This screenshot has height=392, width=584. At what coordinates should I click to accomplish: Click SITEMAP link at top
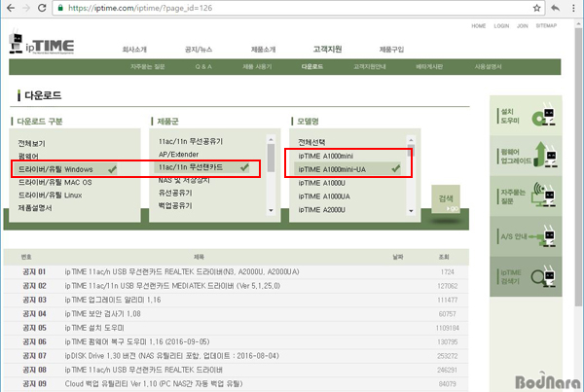pos(546,25)
